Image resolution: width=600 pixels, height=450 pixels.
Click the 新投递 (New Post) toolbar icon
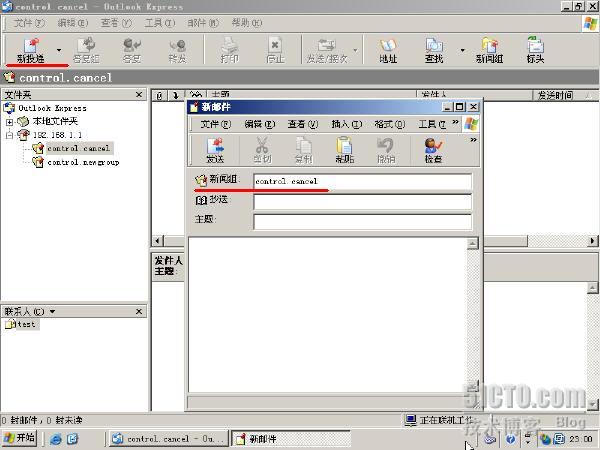(31, 50)
